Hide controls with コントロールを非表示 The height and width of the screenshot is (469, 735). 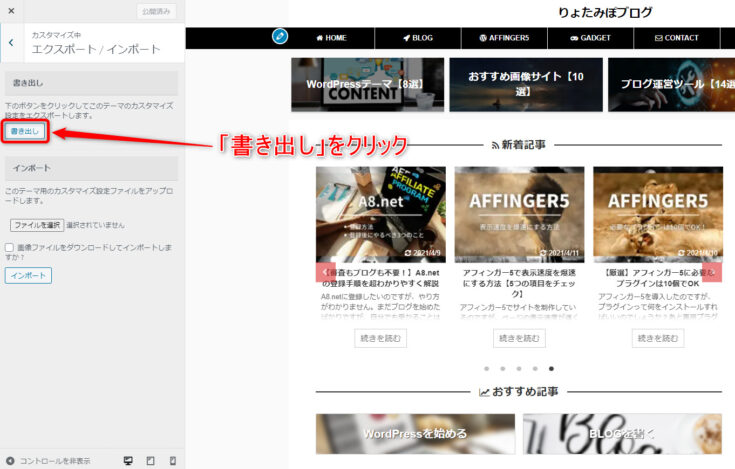point(48,461)
